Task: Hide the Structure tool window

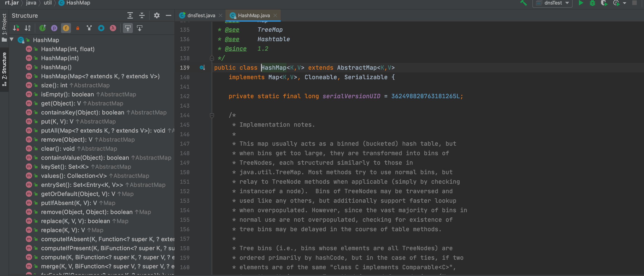Action: pos(169,16)
